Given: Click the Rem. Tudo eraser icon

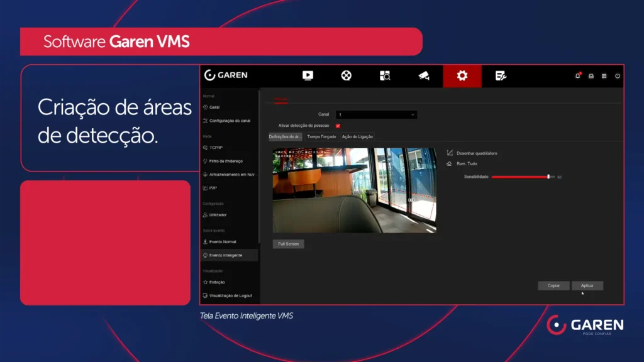Looking at the screenshot, I should click(449, 163).
